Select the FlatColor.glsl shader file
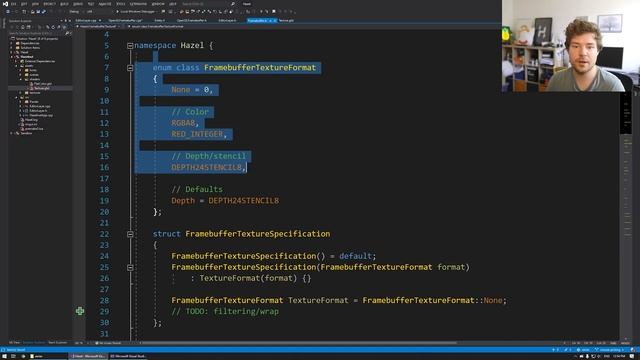The width and height of the screenshot is (640, 360). click(42, 84)
